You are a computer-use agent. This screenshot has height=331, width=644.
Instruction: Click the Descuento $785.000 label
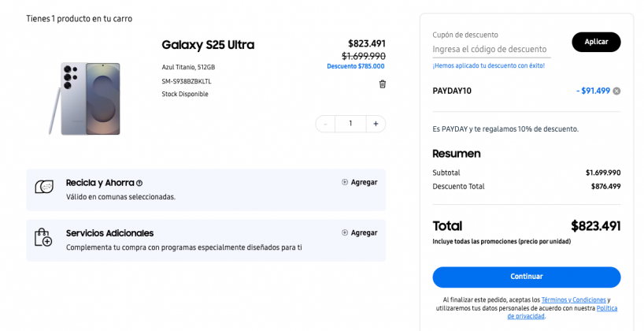click(356, 66)
